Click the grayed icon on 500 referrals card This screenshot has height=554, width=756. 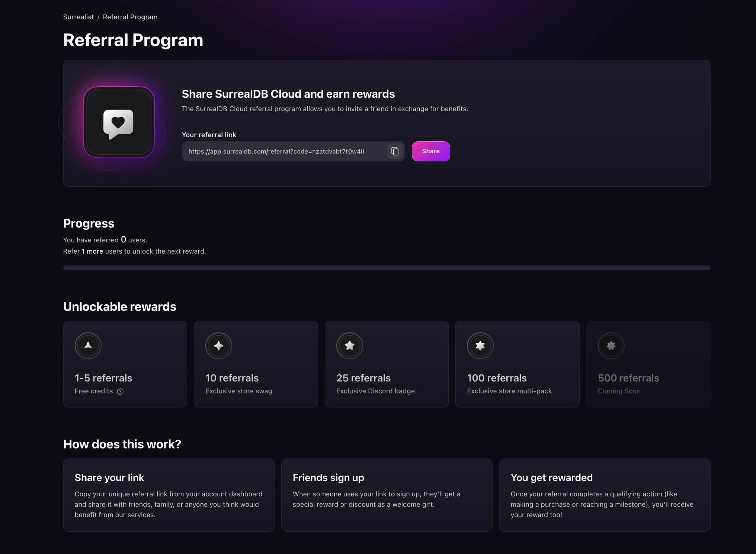coord(611,345)
